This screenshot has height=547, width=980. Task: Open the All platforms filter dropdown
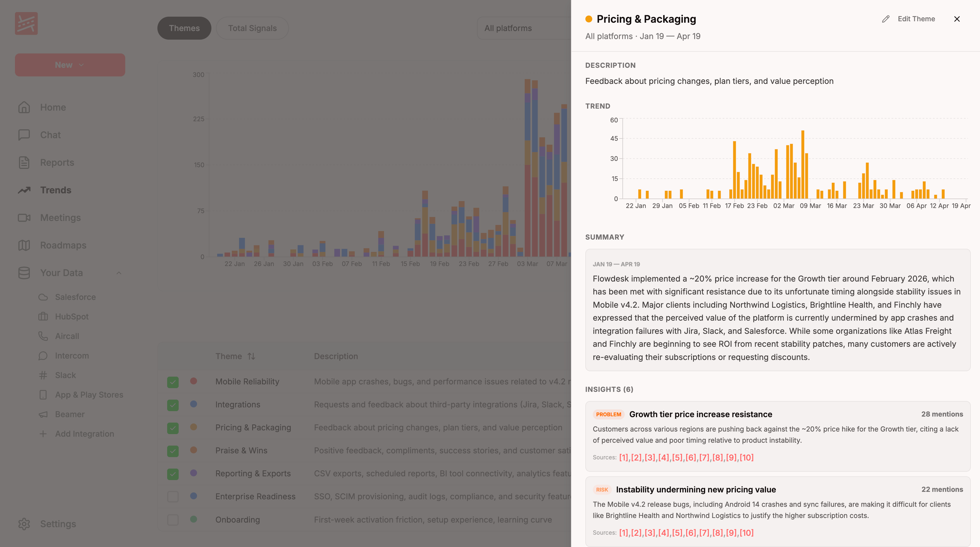(x=524, y=28)
